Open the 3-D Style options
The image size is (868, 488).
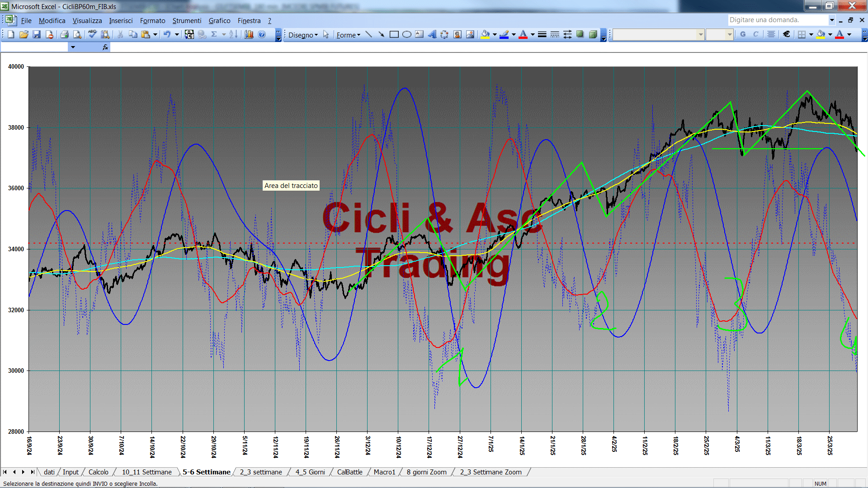point(593,34)
